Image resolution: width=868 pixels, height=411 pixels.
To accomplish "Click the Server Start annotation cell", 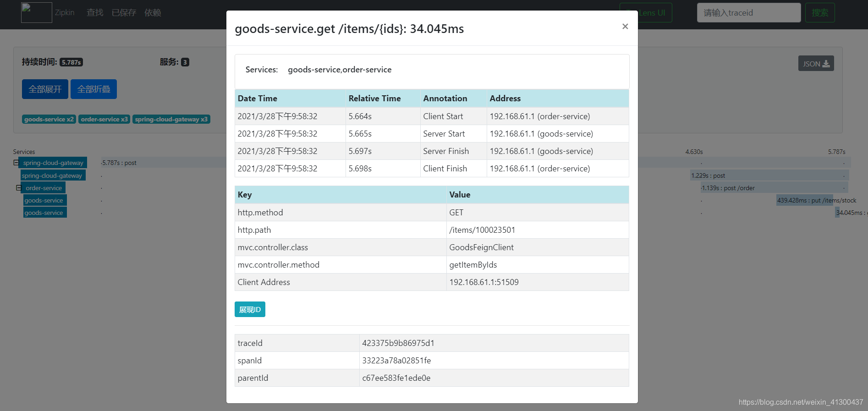I will tap(453, 134).
